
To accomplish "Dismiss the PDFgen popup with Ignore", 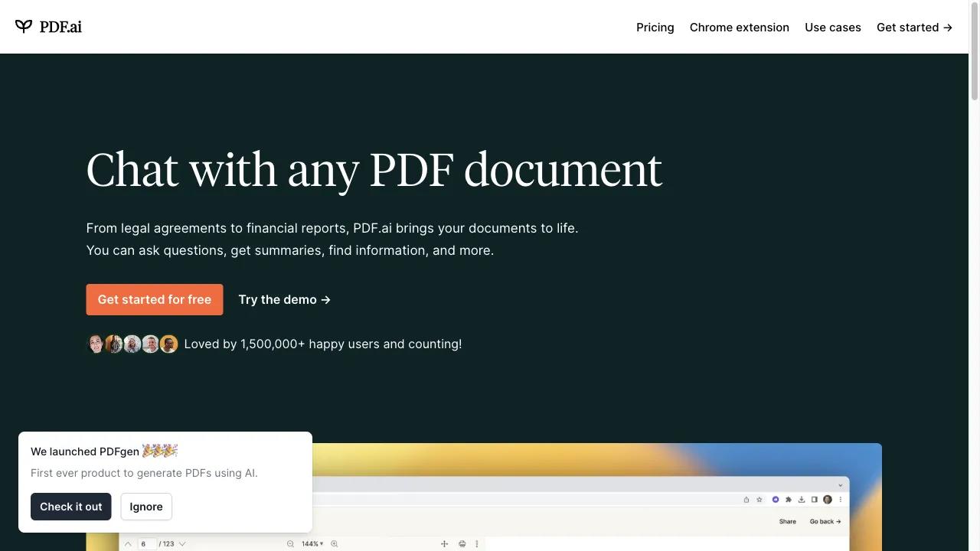I will coord(146,507).
